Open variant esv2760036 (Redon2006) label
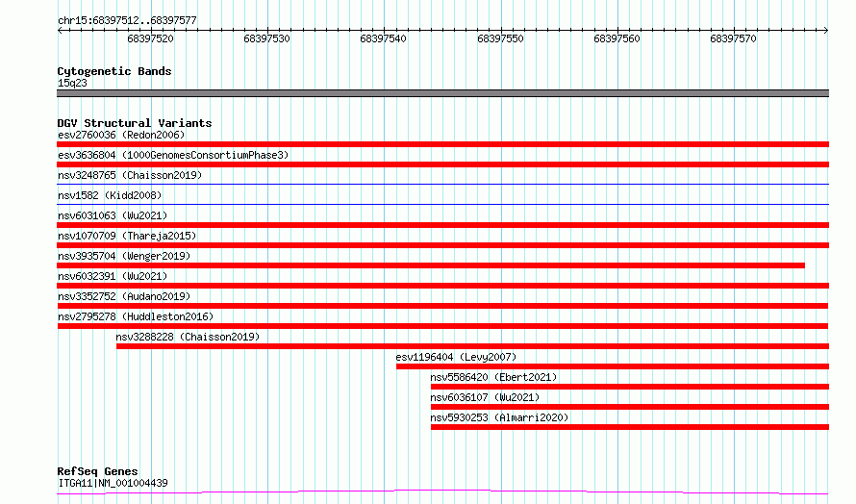Image resolution: width=856 pixels, height=504 pixels. click(121, 135)
